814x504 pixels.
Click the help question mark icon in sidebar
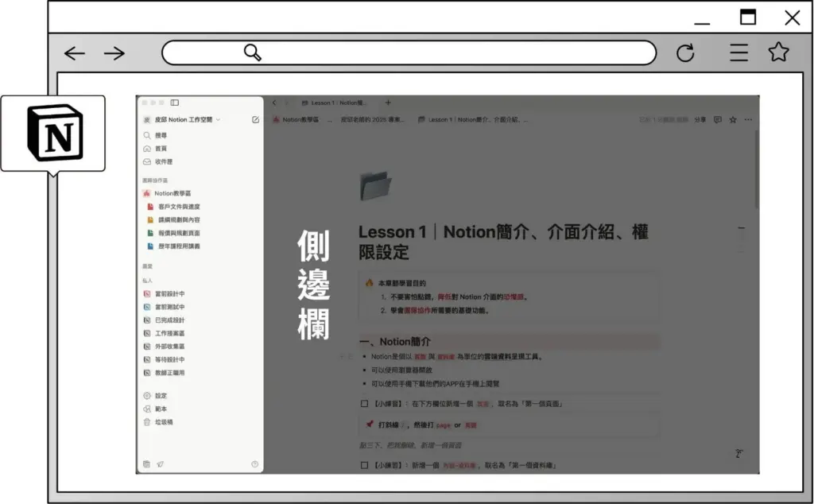click(254, 464)
